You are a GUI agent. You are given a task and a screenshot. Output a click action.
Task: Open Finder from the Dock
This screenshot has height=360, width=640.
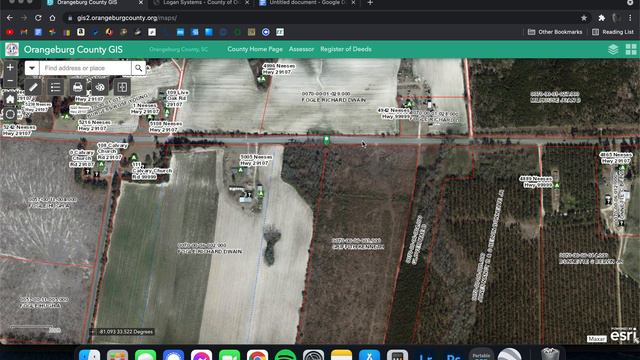click(89, 355)
